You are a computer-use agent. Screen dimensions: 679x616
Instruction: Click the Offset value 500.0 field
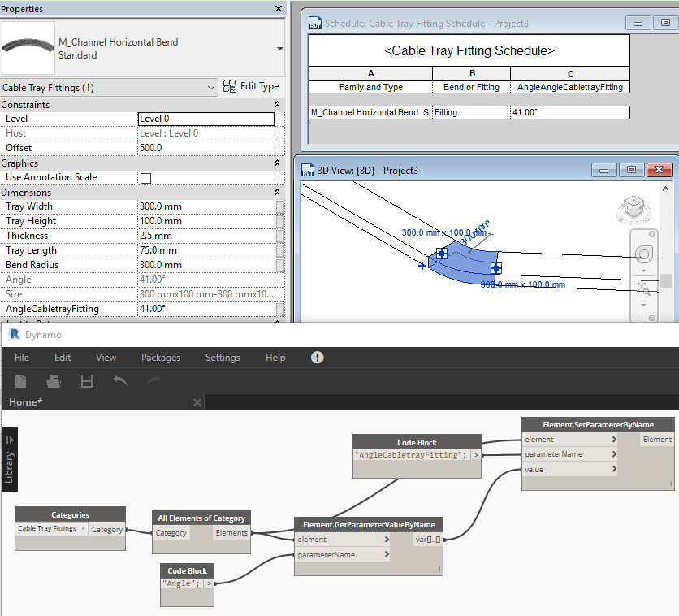pos(206,148)
